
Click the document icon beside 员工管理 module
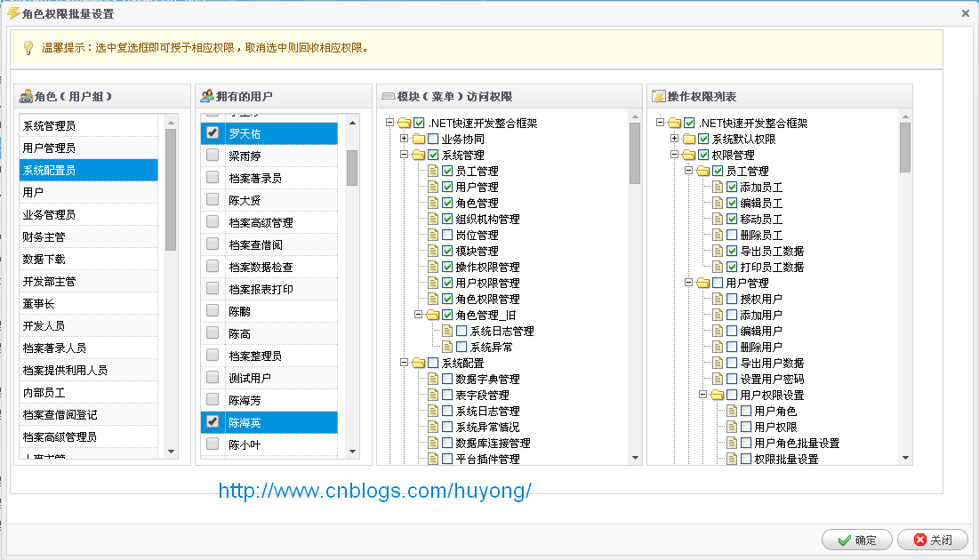pyautogui.click(x=433, y=171)
